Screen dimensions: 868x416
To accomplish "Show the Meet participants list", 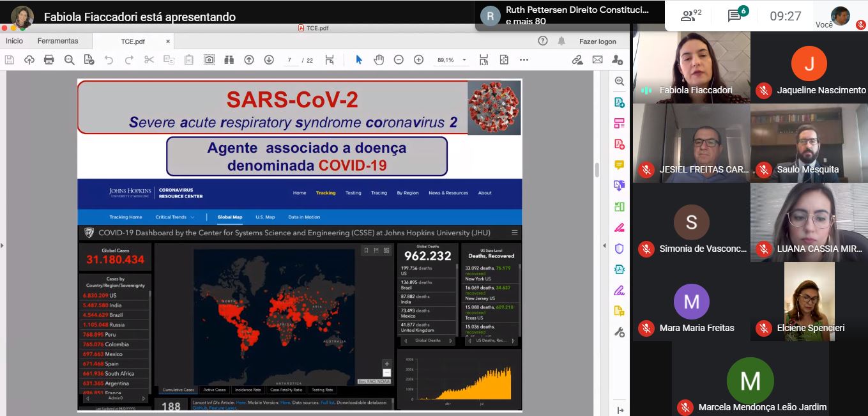I will pos(691,16).
